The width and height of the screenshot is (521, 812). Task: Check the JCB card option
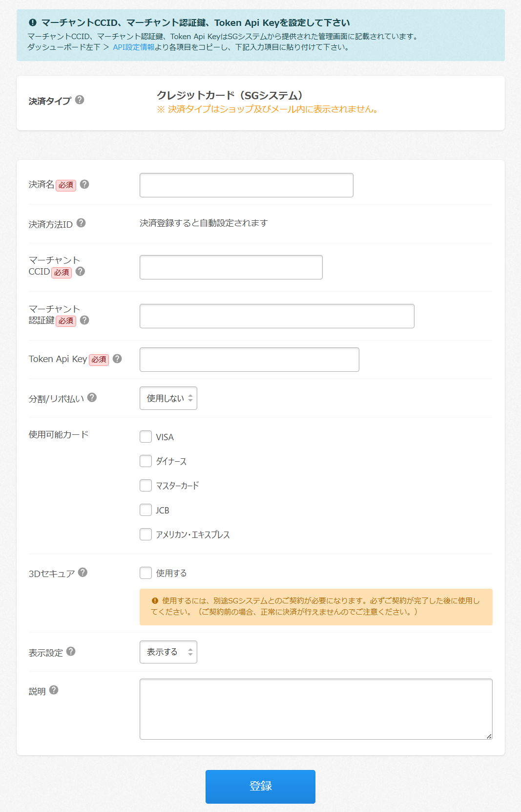tap(146, 510)
